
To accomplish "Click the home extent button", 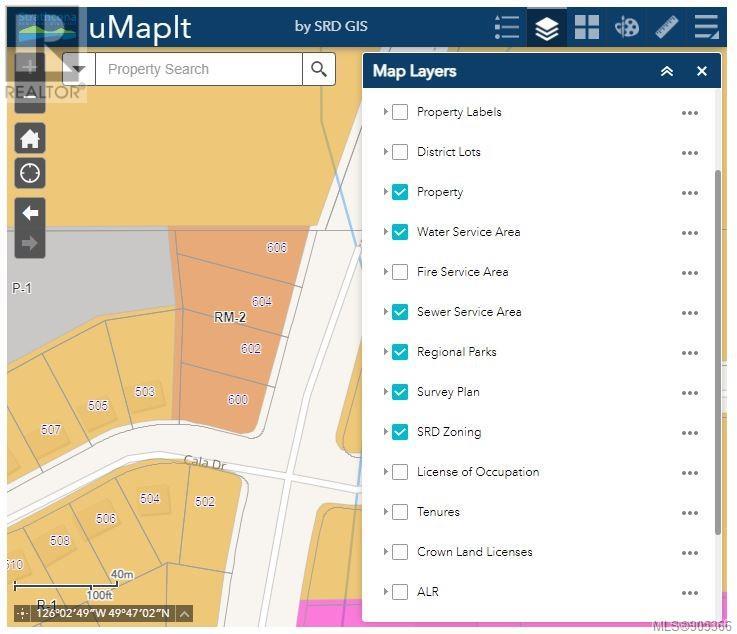I will point(30,139).
